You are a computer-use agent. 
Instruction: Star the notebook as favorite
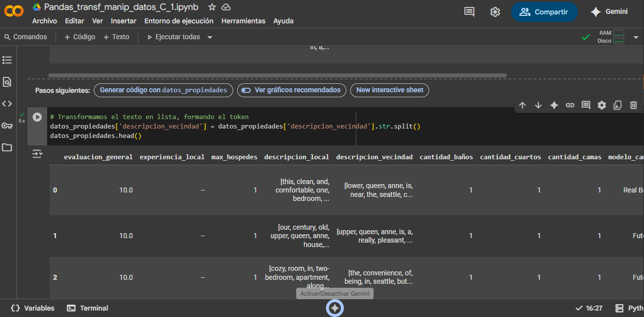click(212, 7)
